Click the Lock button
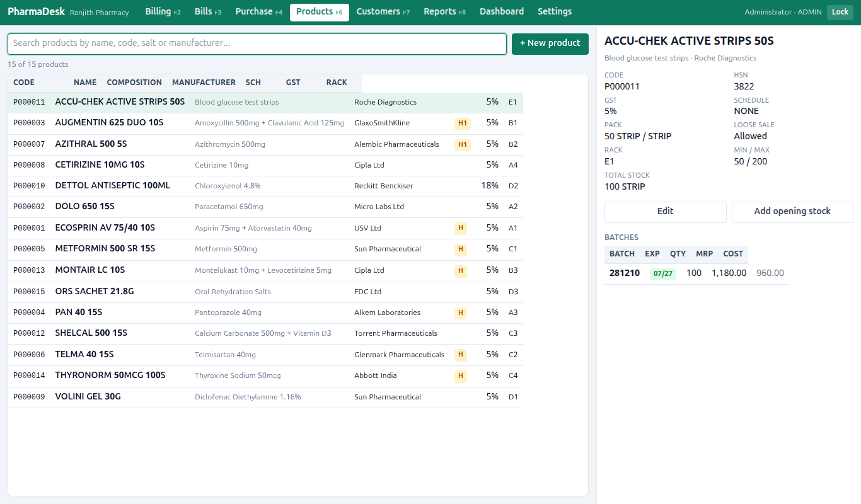Image resolution: width=861 pixels, height=504 pixels. pos(840,12)
